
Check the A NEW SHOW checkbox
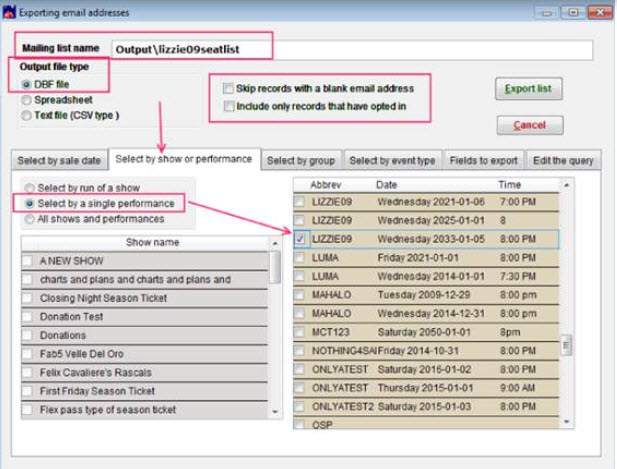coord(28,261)
